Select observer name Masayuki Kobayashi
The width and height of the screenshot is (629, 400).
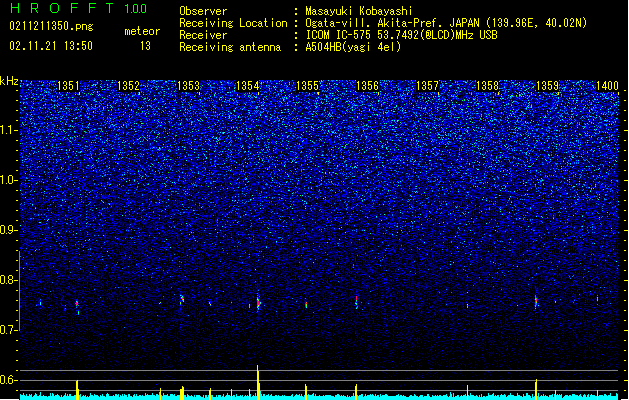point(359,11)
